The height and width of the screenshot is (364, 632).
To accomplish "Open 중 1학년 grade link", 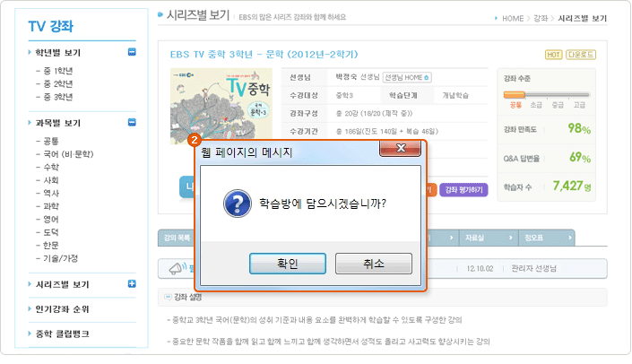I will pos(57,71).
